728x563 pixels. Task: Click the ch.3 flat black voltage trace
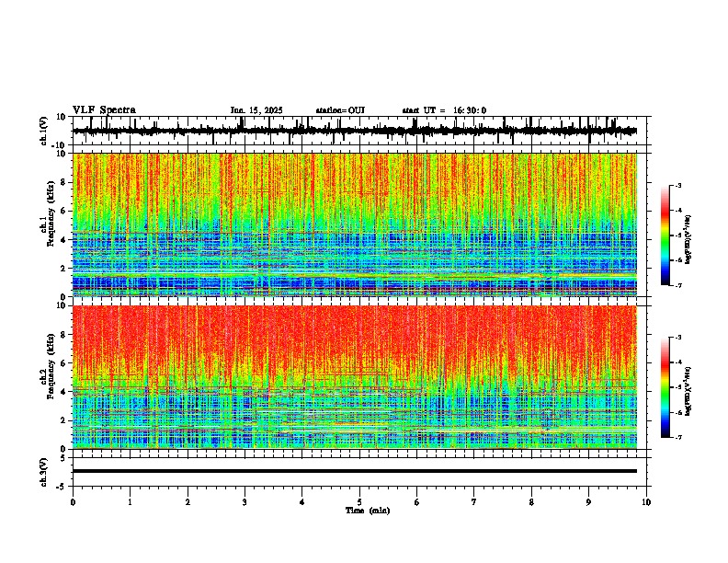tap(355, 471)
